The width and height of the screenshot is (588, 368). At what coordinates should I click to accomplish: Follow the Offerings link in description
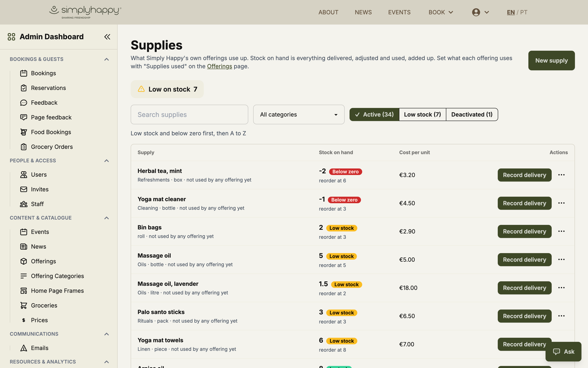[x=219, y=66]
